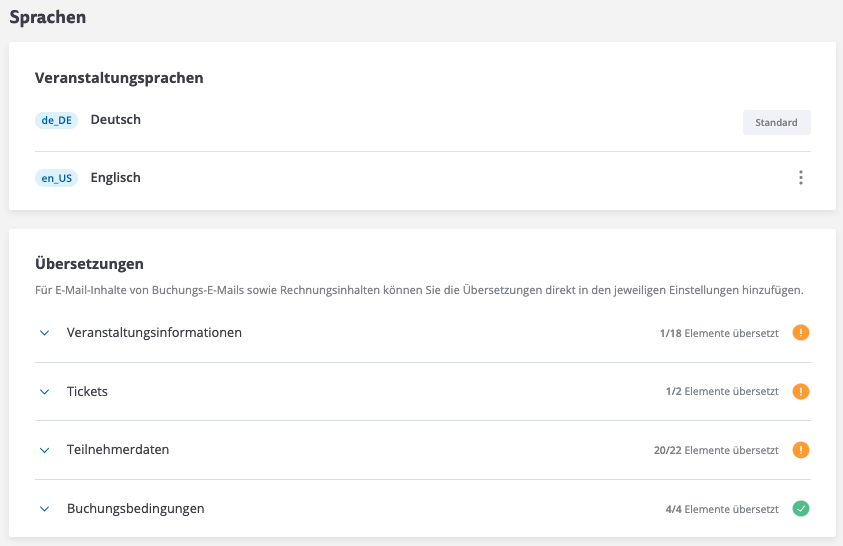Expand the Teilnehmerdaten chevron
Viewport: 843px width, 546px height.
[x=44, y=450]
